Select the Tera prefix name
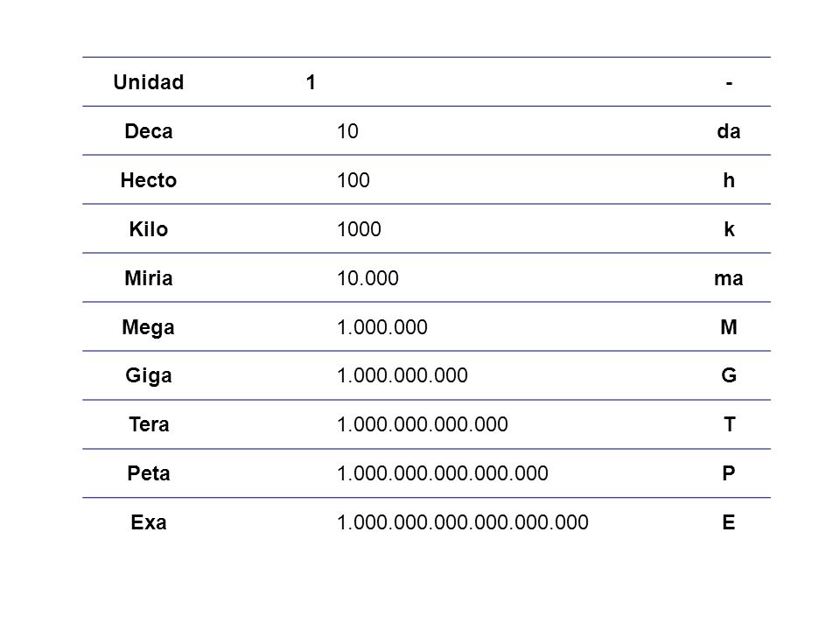 tap(149, 424)
